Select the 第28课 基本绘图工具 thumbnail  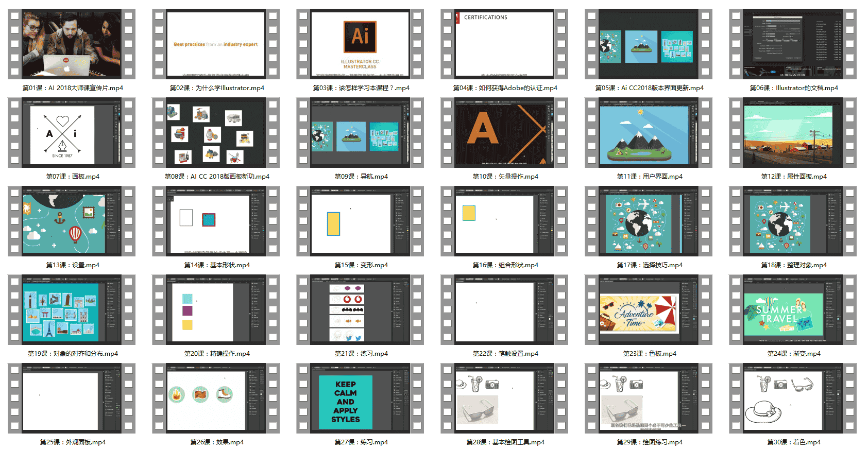click(504, 398)
